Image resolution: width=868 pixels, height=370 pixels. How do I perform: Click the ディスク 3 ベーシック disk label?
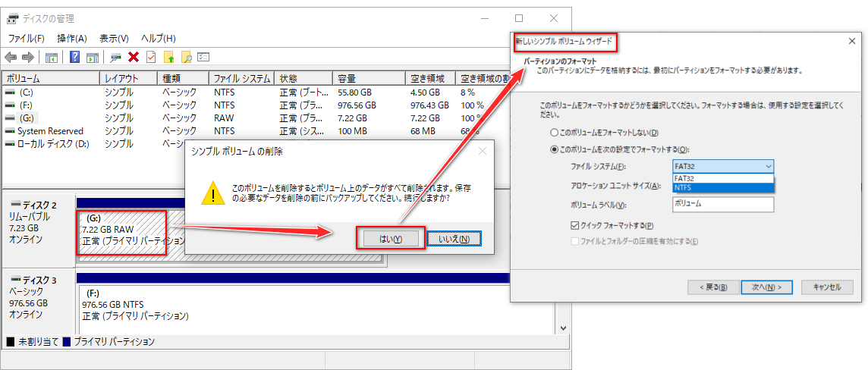click(39, 299)
